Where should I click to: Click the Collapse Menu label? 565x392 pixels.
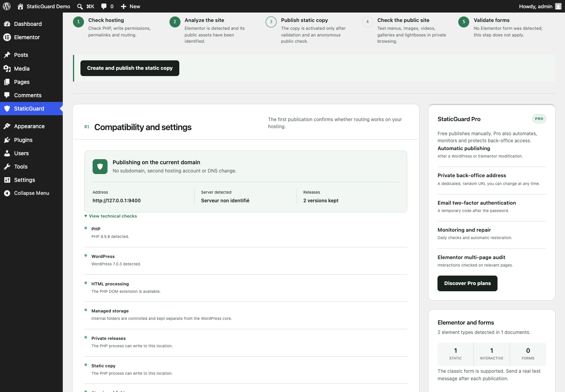click(32, 193)
